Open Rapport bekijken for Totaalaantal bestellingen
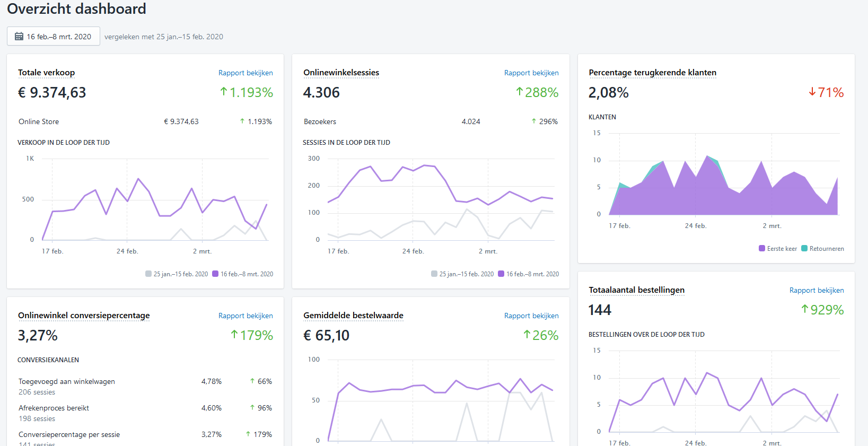This screenshot has width=868, height=446. coord(817,290)
